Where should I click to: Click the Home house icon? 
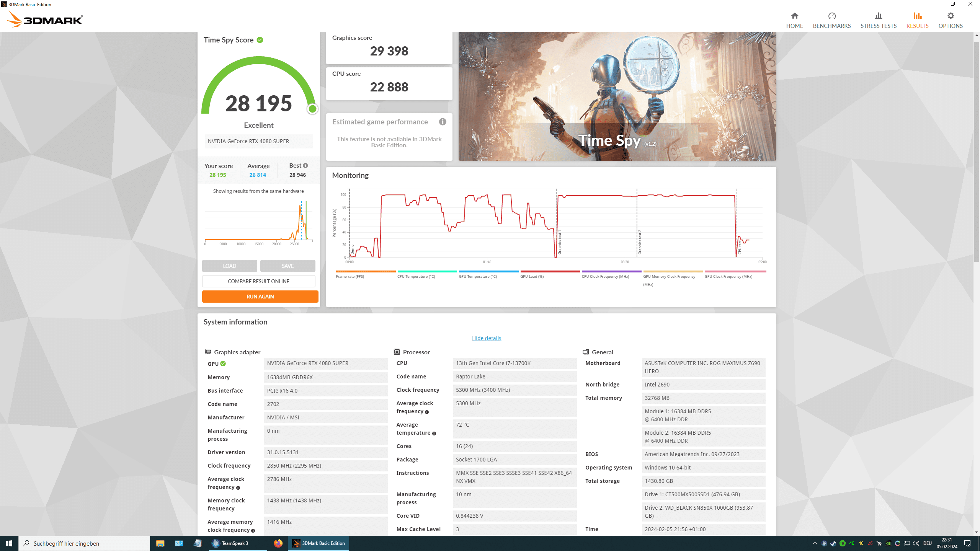(795, 16)
